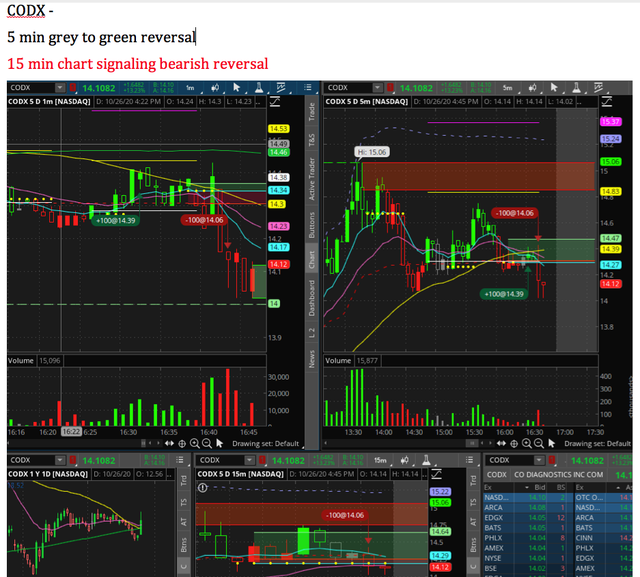Click horizontal expand arrows under 1m chart

pyautogui.click(x=169, y=444)
